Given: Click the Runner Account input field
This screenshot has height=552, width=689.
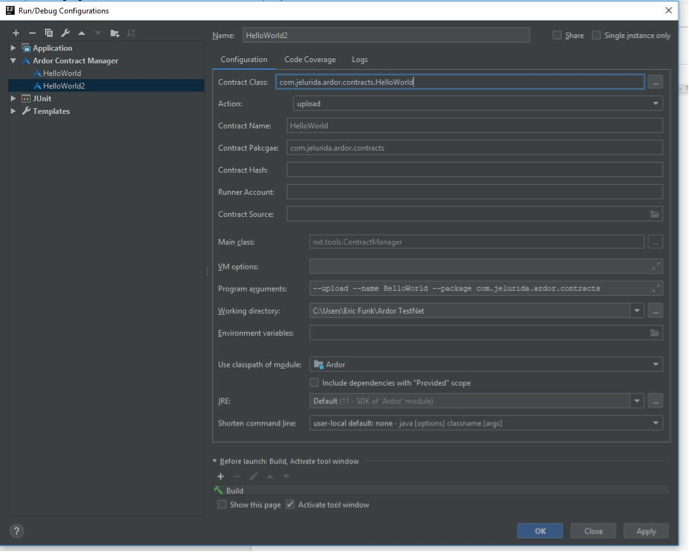Looking at the screenshot, I should tap(475, 192).
